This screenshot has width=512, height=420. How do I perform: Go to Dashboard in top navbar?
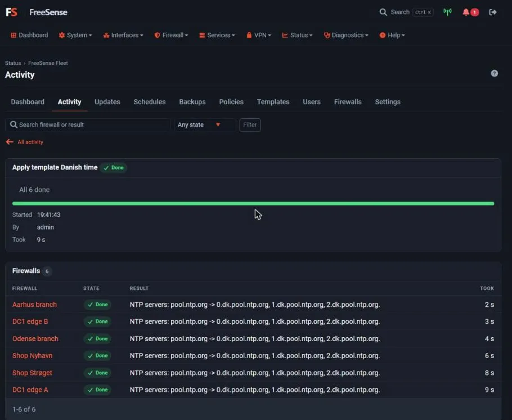coord(29,35)
